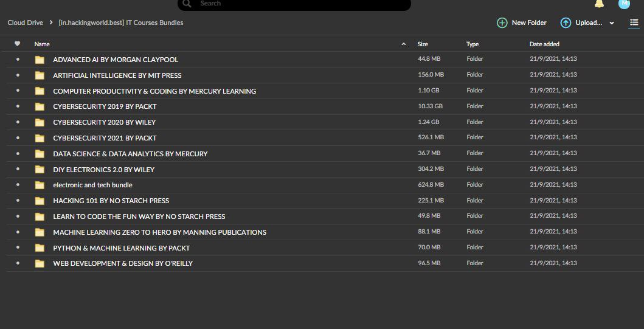The width and height of the screenshot is (644, 329).
Task: Toggle favourite dot for electronic and tech bundle
Action: tap(18, 185)
